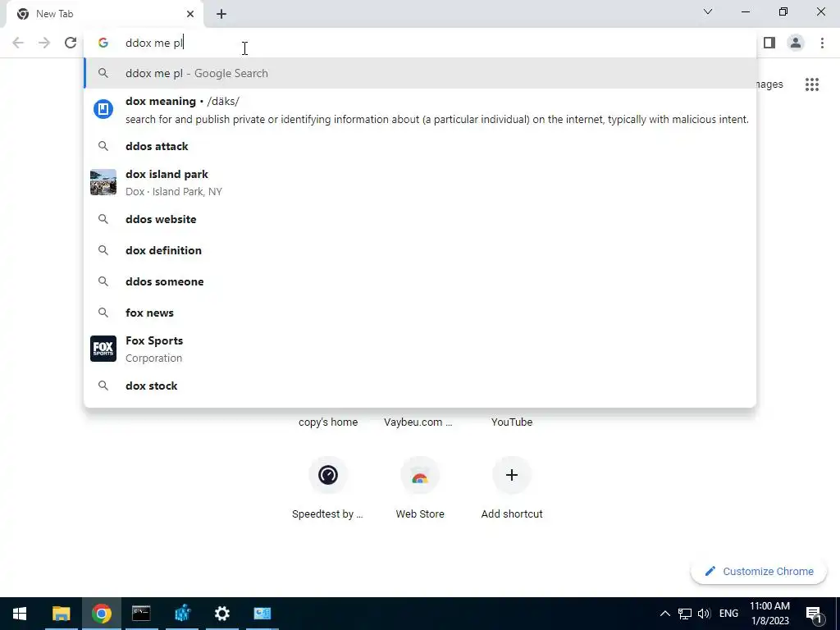This screenshot has width=840, height=630.
Task: Open the Chrome three-dot menu
Action: click(x=822, y=43)
